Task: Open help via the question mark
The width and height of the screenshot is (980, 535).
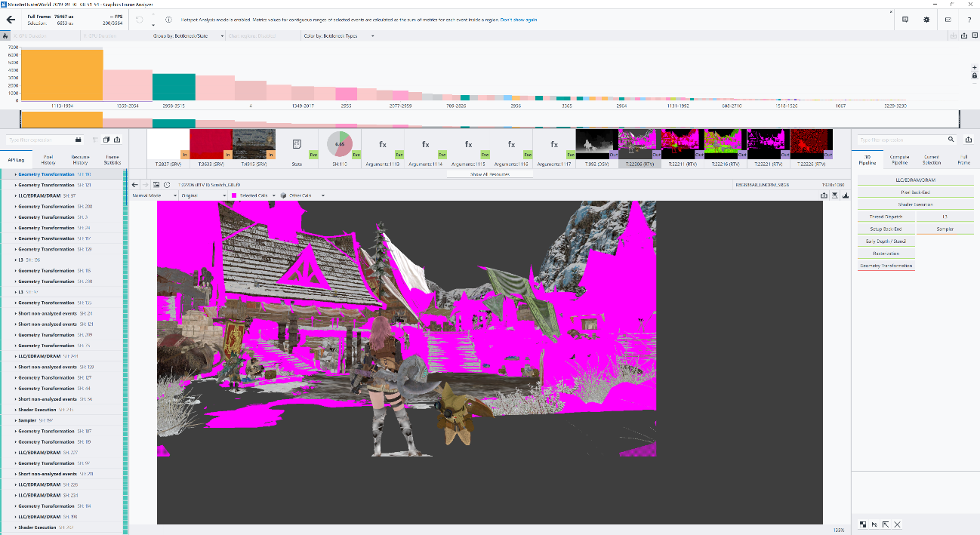Action: [969, 20]
